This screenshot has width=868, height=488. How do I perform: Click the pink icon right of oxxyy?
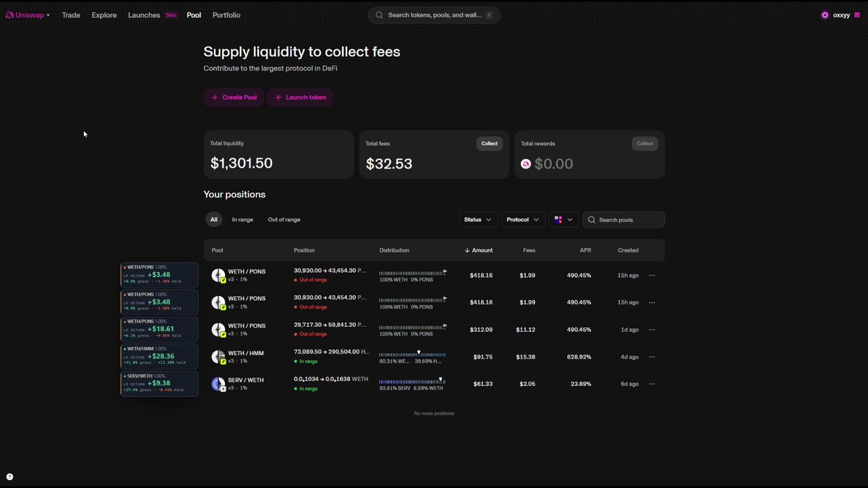857,15
